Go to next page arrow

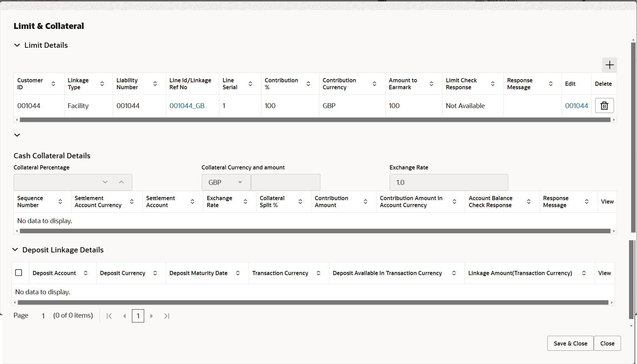(151, 316)
